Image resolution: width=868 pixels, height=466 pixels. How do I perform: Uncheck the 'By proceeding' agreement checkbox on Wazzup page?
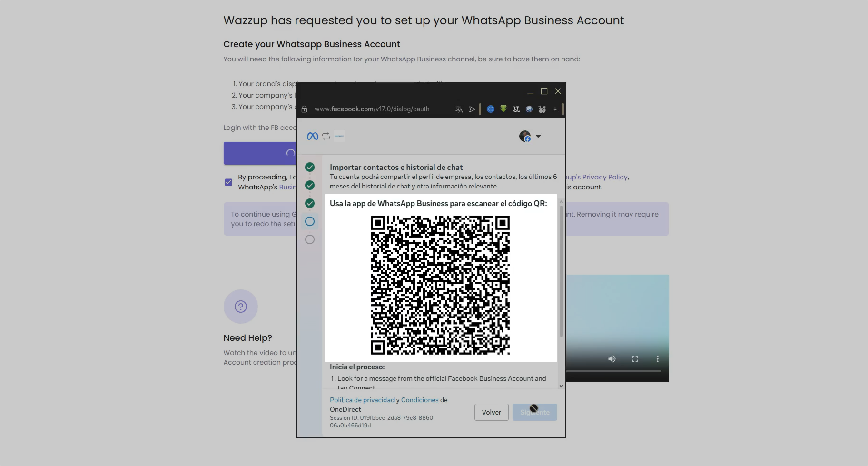(x=228, y=182)
